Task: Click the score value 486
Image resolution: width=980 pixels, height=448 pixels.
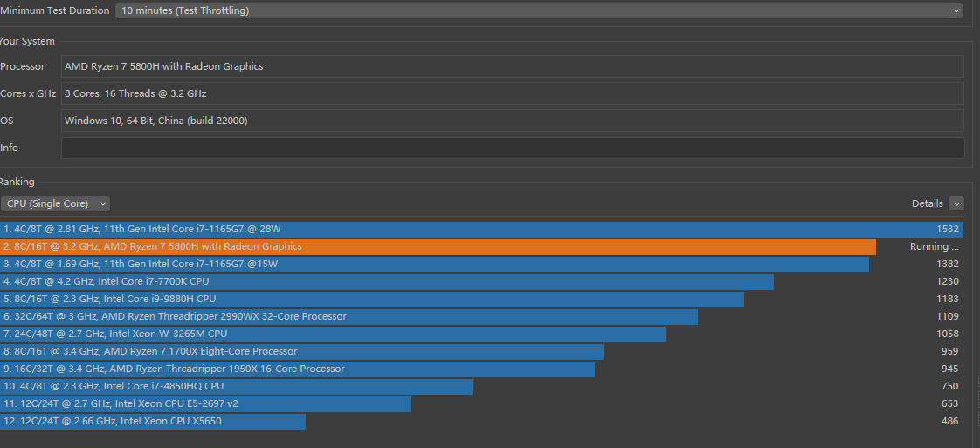Action: pyautogui.click(x=950, y=422)
